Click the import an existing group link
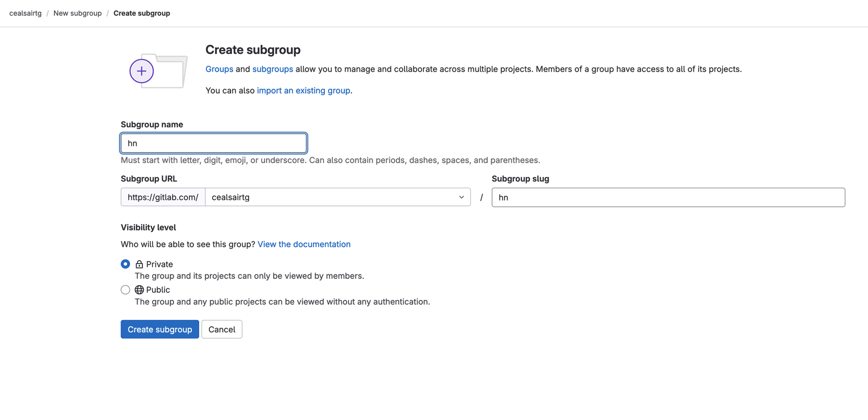868x420 pixels. tap(303, 91)
